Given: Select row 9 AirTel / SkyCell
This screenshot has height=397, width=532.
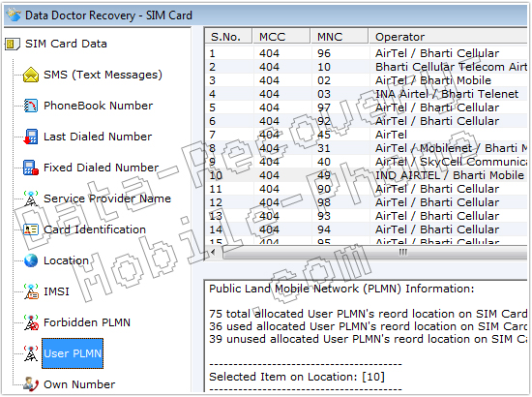Looking at the screenshot, I should pos(366,162).
